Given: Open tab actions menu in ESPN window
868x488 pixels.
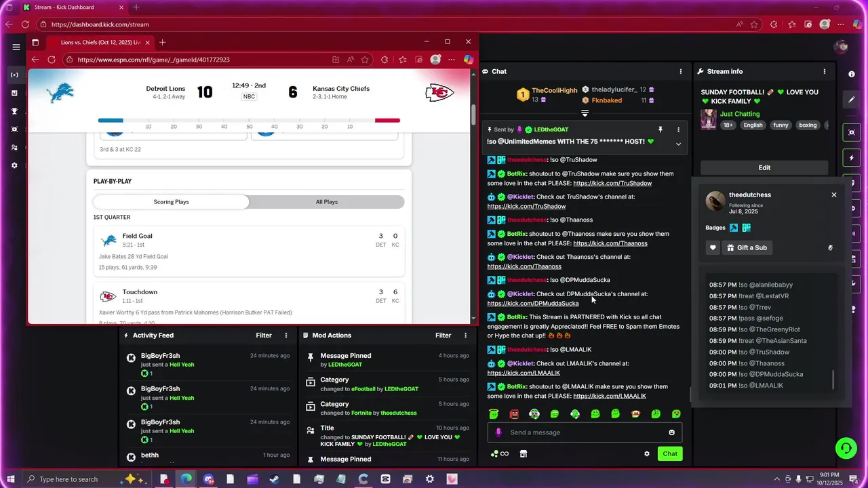Looking at the screenshot, I should click(x=35, y=42).
